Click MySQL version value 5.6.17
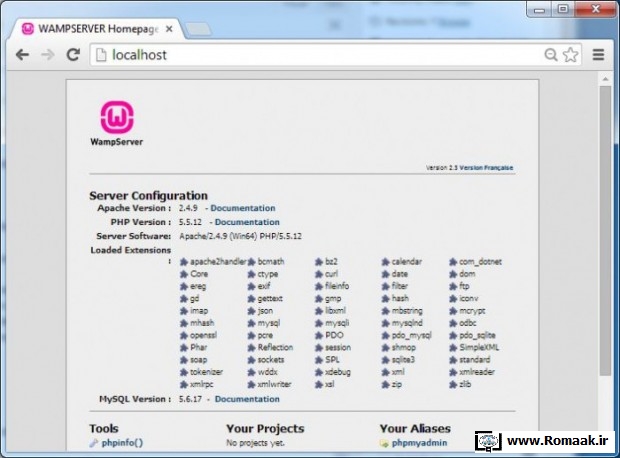Screen dimensions: 620x458 [x=190, y=399]
